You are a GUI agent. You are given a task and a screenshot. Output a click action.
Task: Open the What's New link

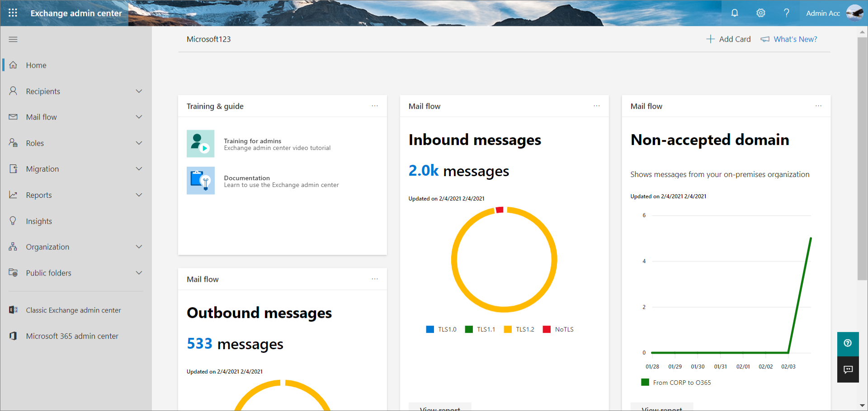point(795,39)
